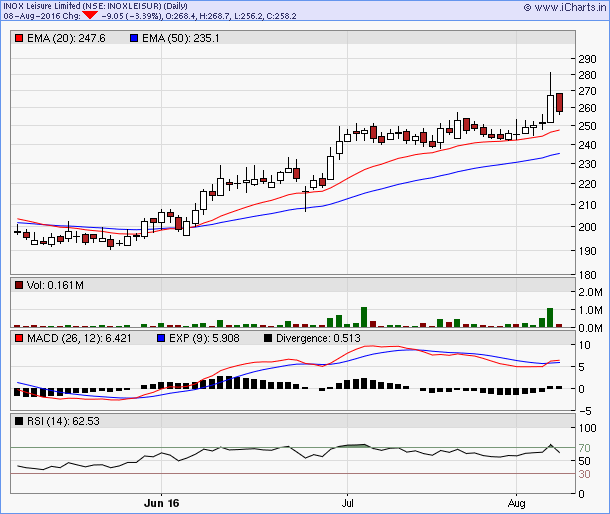The width and height of the screenshot is (610, 514).
Task: Click the blue EMA (50) legend swatch
Action: pyautogui.click(x=134, y=38)
